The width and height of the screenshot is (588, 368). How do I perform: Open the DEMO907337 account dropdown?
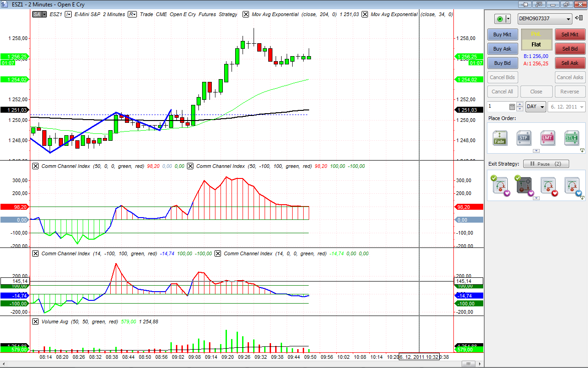point(545,19)
